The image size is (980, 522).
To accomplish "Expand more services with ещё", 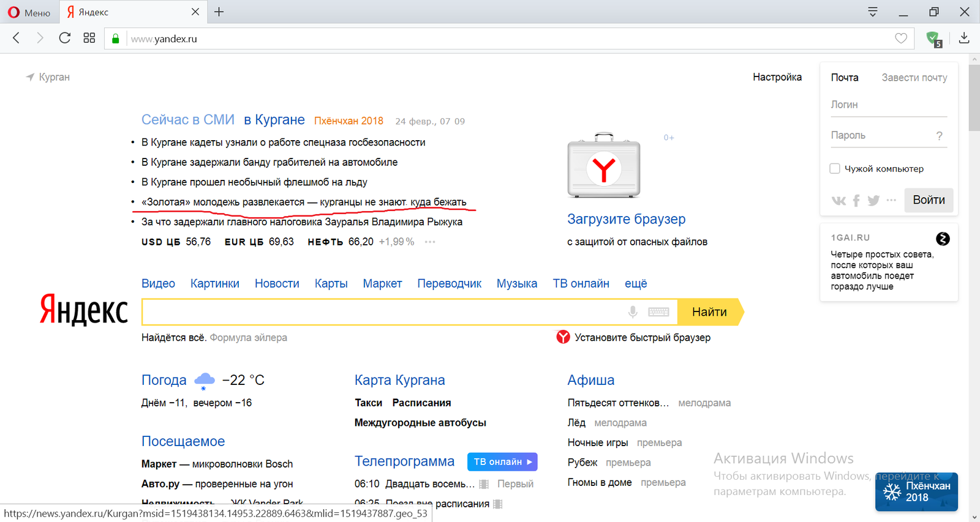I will tap(636, 283).
